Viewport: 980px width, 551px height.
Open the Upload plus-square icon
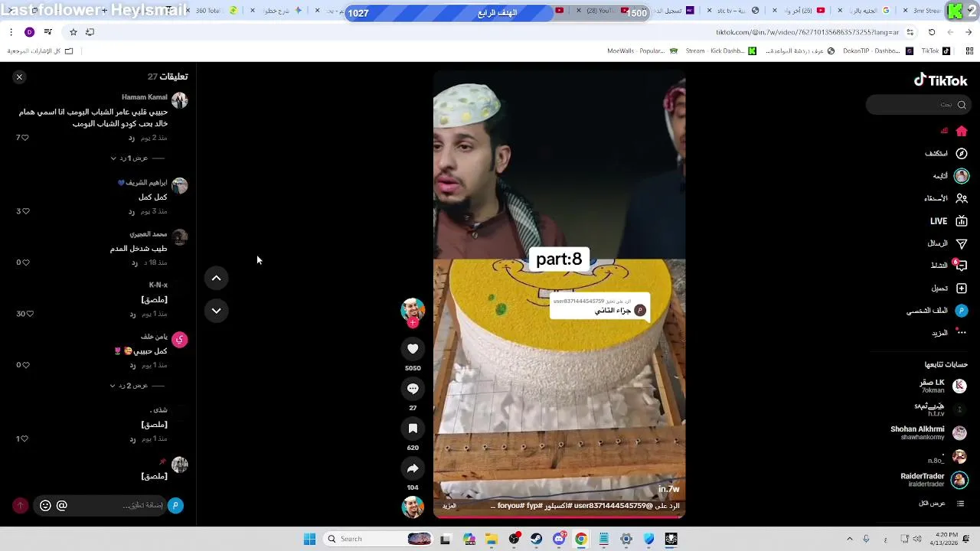962,289
